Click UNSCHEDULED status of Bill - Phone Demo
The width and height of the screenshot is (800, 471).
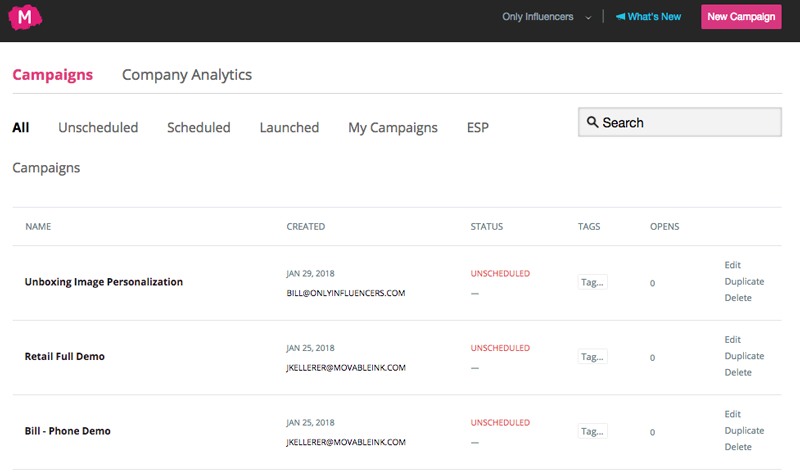tap(500, 423)
